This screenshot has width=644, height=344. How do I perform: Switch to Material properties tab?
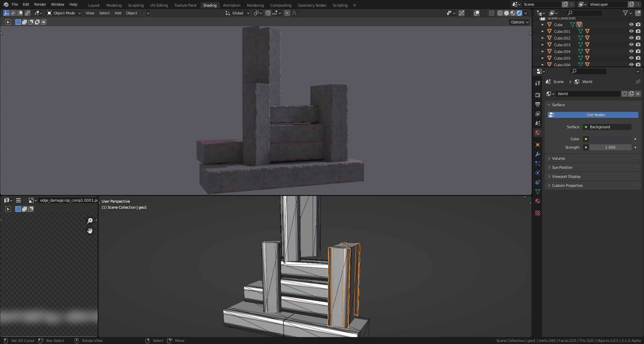538,201
